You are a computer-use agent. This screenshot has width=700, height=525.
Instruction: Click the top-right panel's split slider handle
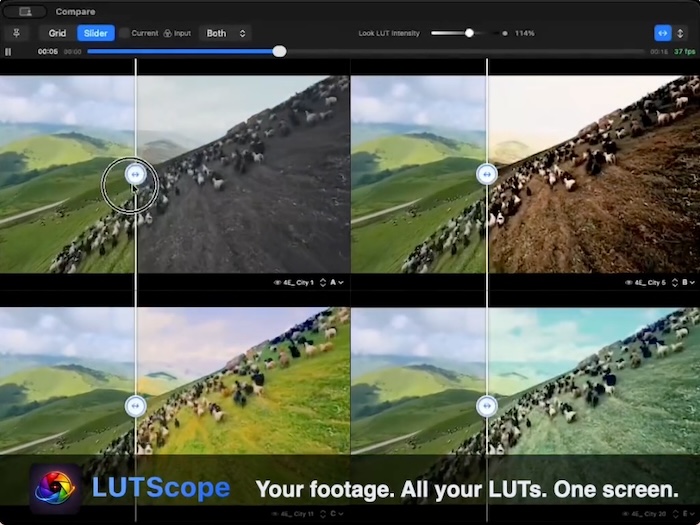(x=487, y=174)
